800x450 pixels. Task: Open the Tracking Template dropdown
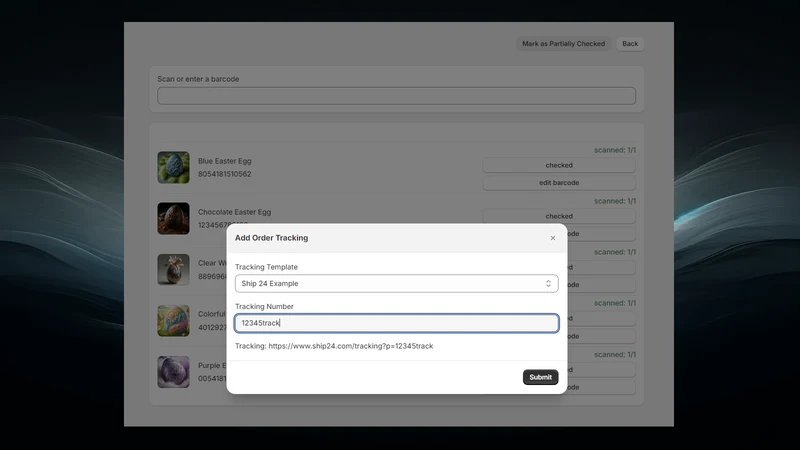(396, 284)
